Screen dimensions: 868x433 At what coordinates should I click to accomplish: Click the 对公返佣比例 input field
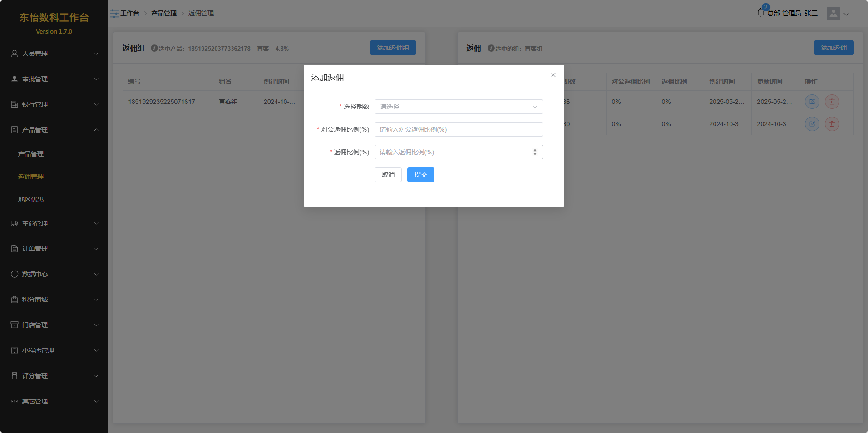459,129
